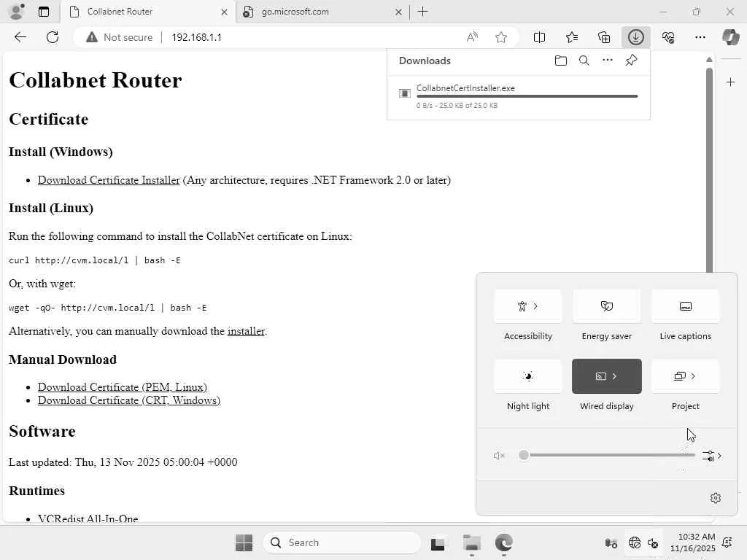Viewport: 747px width, 560px height.
Task: Click the installer link
Action: 246,331
